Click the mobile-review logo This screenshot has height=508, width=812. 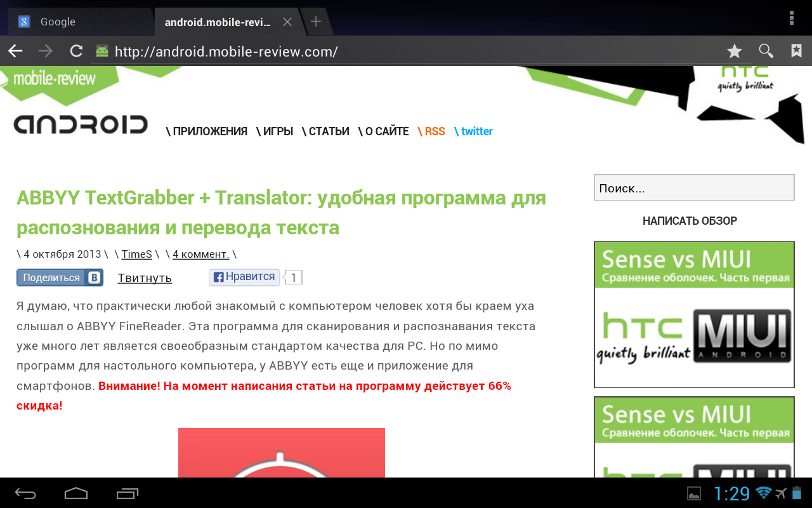[55, 79]
